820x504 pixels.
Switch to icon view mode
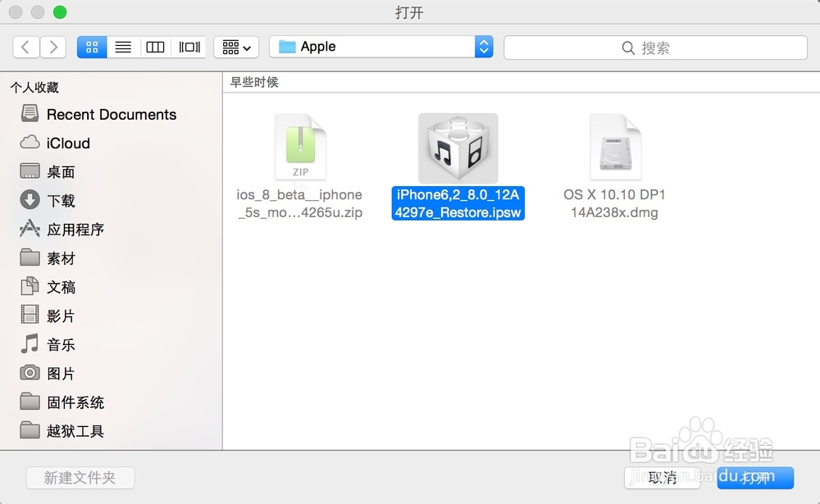(91, 47)
